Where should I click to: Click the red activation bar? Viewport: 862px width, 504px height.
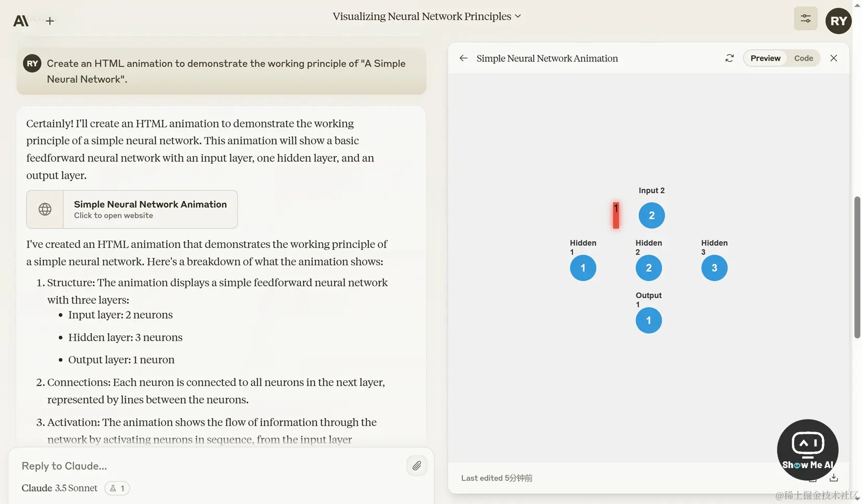[x=616, y=215]
